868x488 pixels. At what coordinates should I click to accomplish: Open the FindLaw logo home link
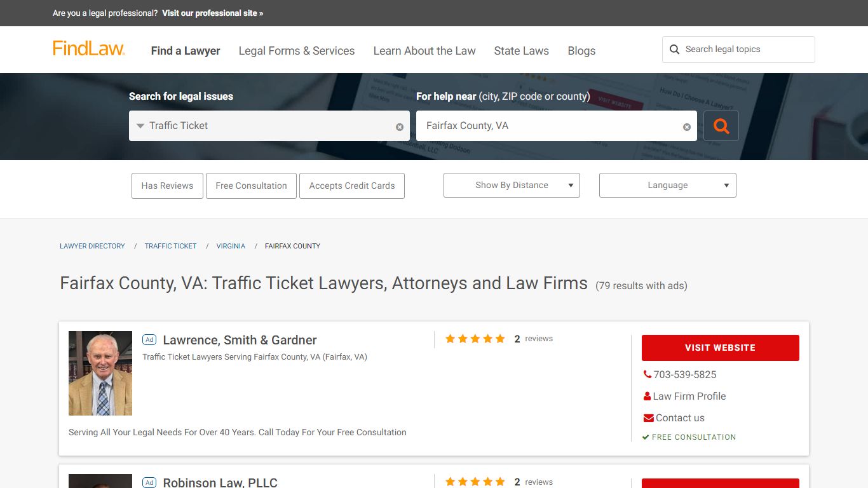89,48
